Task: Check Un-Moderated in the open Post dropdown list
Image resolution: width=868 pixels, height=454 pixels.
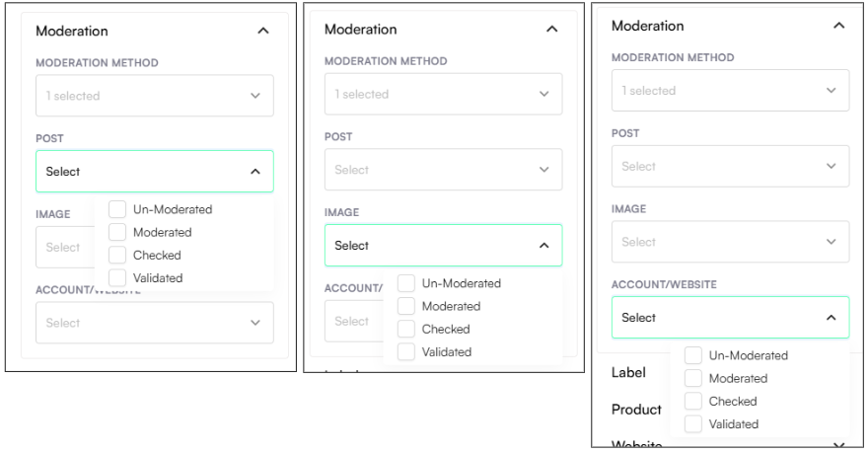Action: pos(117,209)
